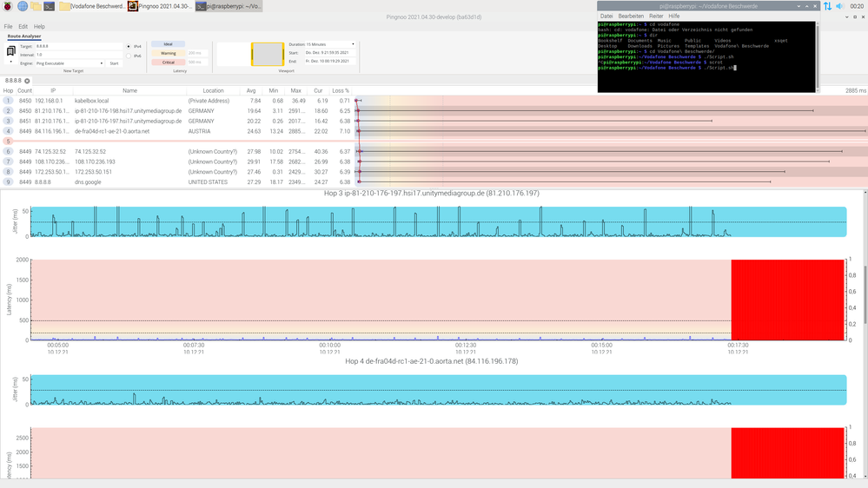The width and height of the screenshot is (868, 488).
Task: Open the terminal launcher in the taskbar
Action: click(x=50, y=6)
